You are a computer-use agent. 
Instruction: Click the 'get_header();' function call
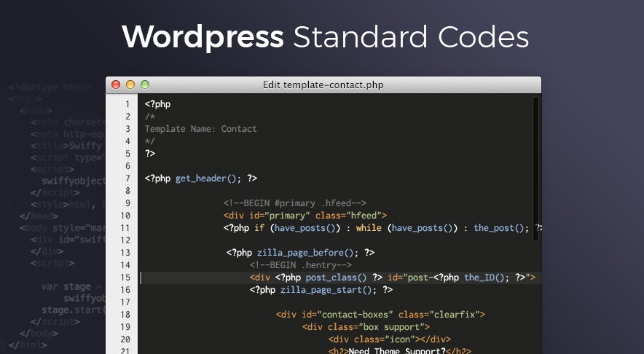pyautogui.click(x=208, y=178)
